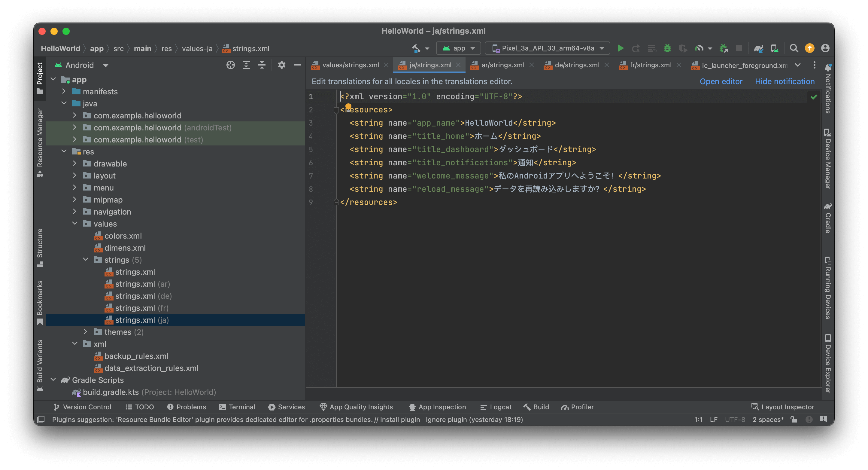The height and width of the screenshot is (470, 868).
Task: Click the Stop square button in toolbar
Action: (739, 48)
